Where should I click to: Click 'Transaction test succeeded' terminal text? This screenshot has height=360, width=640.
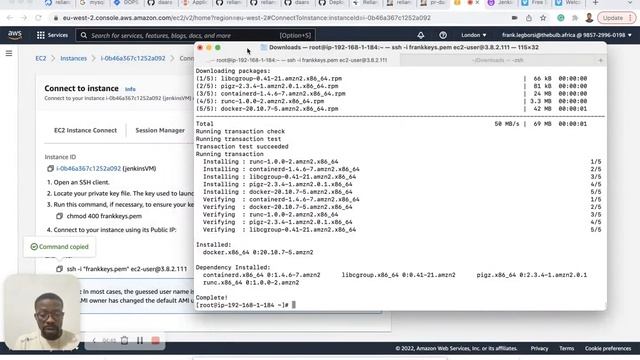click(242, 147)
